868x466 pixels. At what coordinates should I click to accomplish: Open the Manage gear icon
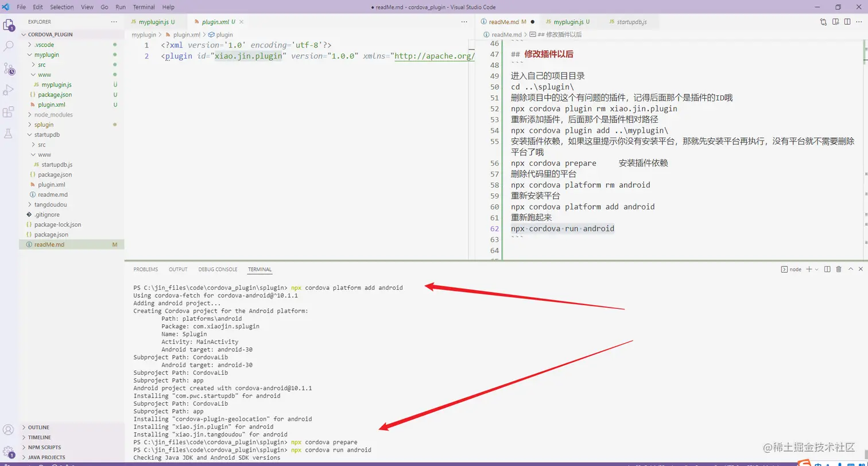(9, 451)
